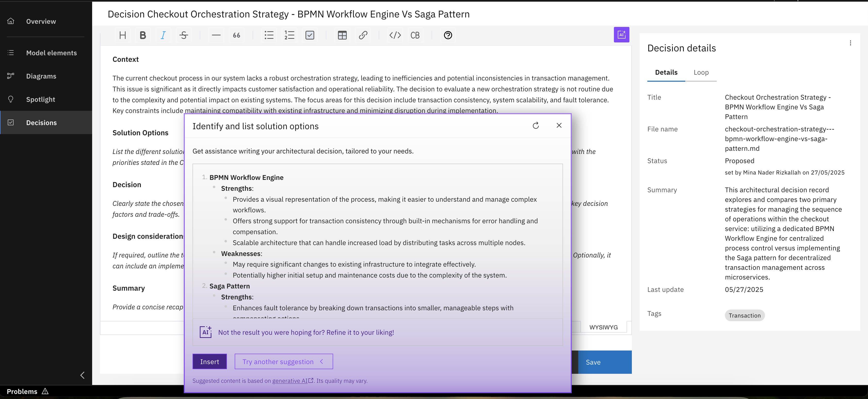This screenshot has height=399, width=868.
Task: Insert a task checkbox list
Action: [310, 35]
